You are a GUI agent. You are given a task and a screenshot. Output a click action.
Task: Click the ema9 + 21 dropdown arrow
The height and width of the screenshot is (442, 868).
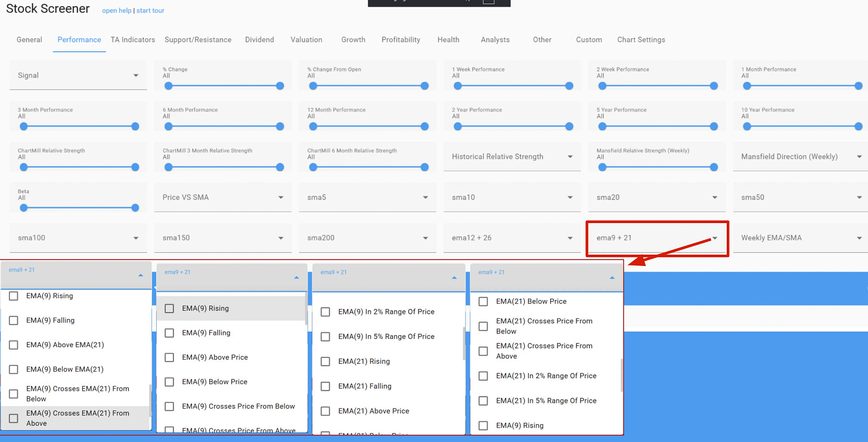coord(715,238)
